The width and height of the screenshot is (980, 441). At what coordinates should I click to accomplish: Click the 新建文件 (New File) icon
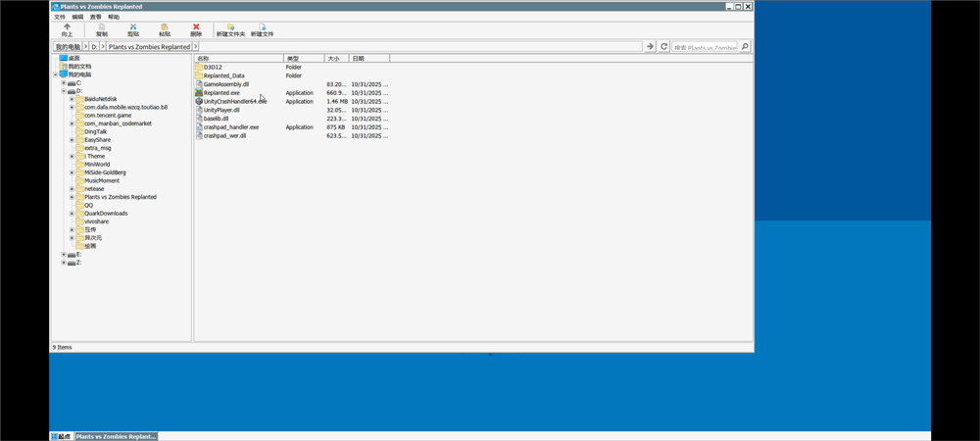262,27
